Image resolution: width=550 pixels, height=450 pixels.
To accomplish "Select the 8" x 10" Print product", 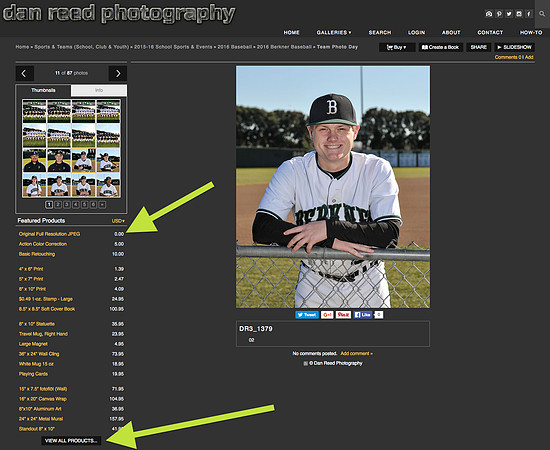I will 32,289.
